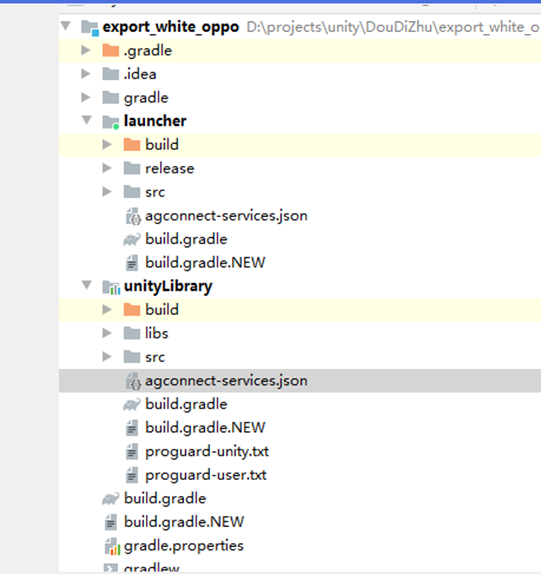Click the Gradle elephant icon in unityLibrary
This screenshot has height=574, width=541.
click(132, 405)
